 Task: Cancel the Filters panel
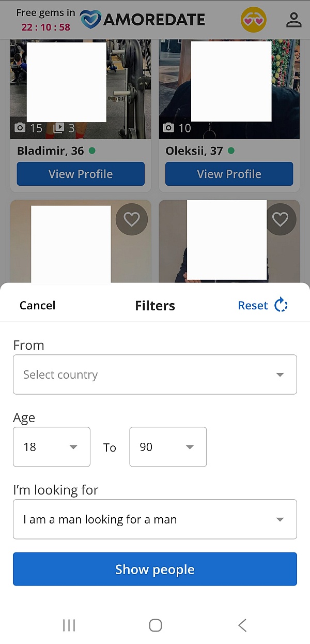tap(37, 305)
